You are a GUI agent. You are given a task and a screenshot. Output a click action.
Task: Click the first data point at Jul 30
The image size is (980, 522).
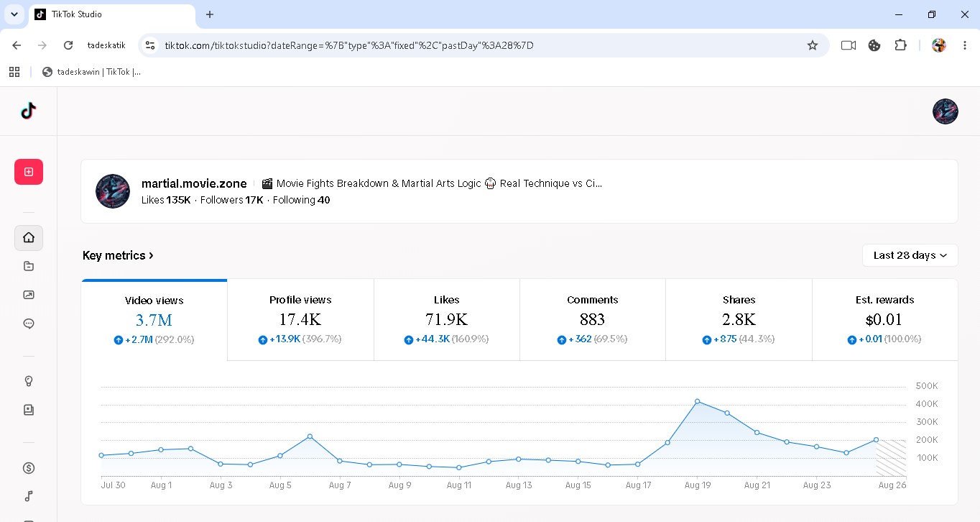pyautogui.click(x=101, y=455)
